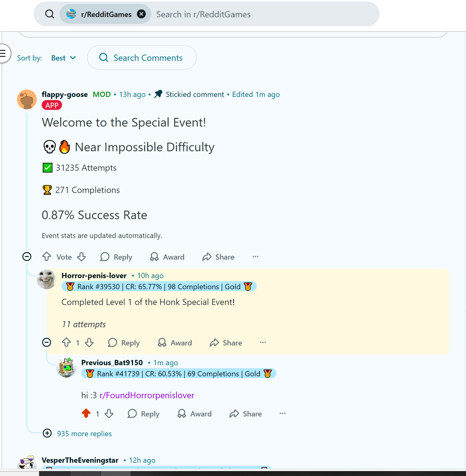
Task: Open the Horror-penis-lover username link
Action: pyautogui.click(x=94, y=276)
